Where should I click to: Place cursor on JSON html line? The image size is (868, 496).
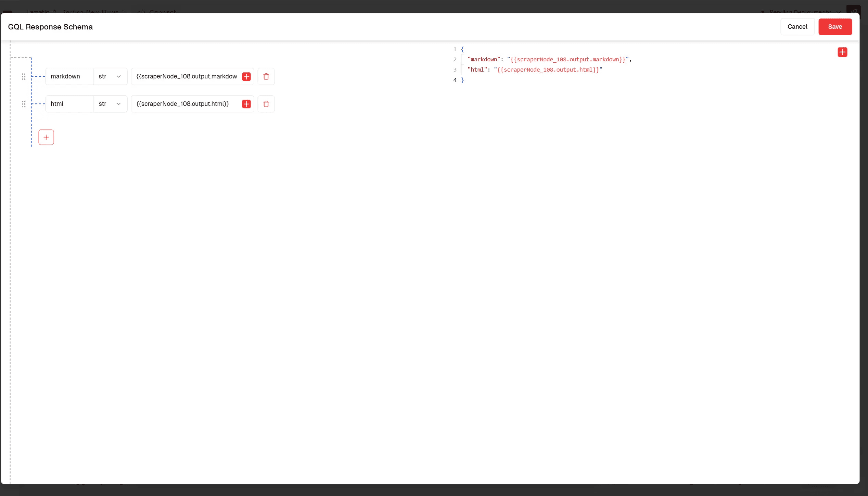535,70
